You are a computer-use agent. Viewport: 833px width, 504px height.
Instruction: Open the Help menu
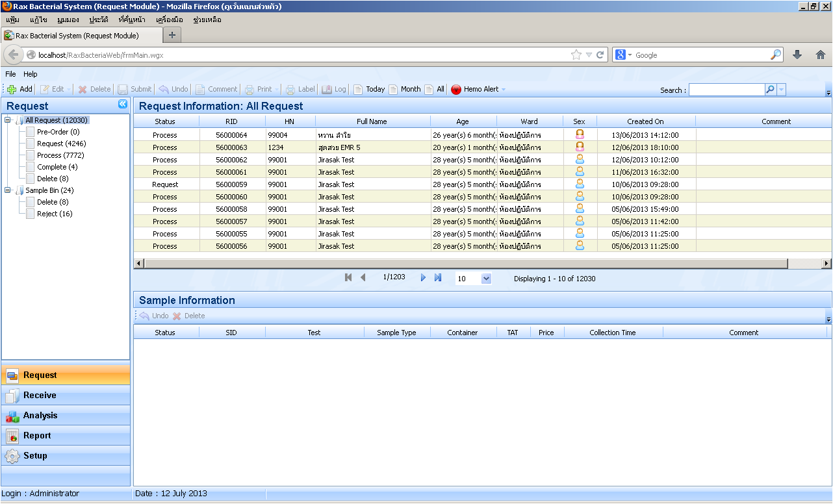31,74
